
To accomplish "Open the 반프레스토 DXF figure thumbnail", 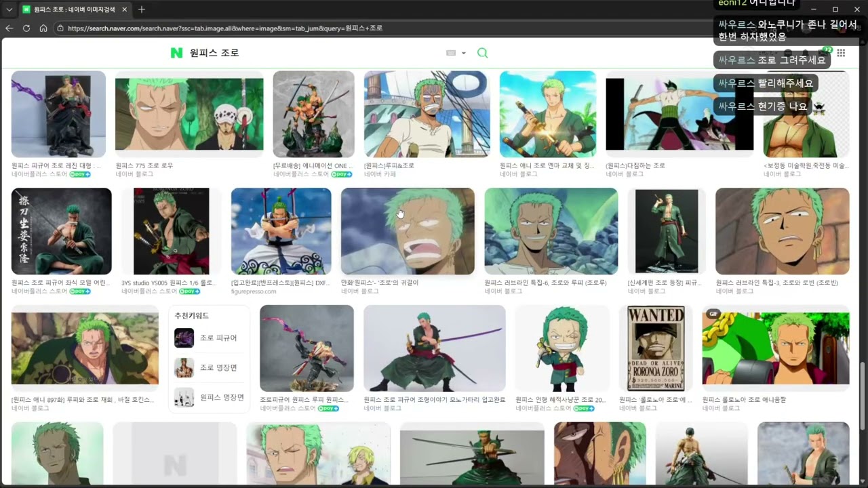I will (x=281, y=231).
